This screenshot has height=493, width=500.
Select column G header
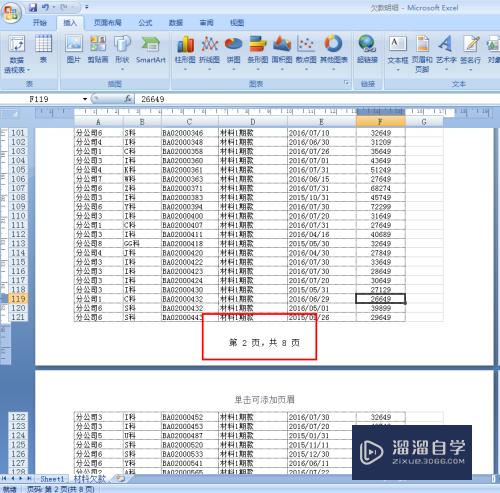click(x=424, y=122)
